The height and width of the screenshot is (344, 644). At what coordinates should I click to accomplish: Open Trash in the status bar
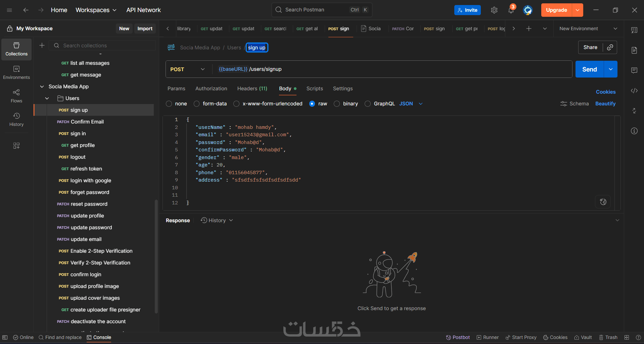608,337
